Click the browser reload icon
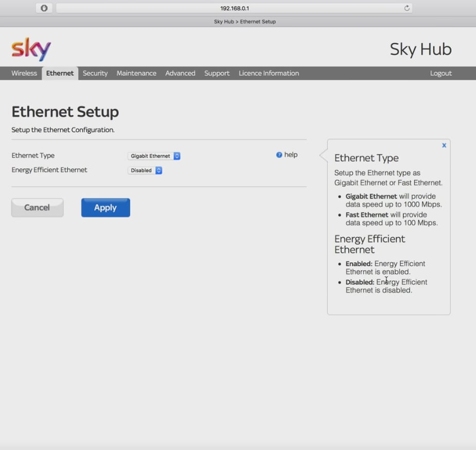This screenshot has height=450, width=476. (407, 8)
